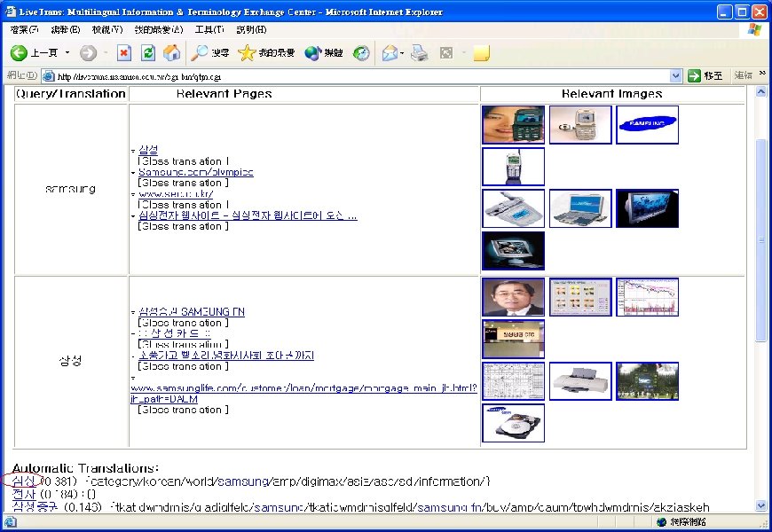Click the Print toolbar icon
The height and width of the screenshot is (532, 772).
click(x=419, y=52)
